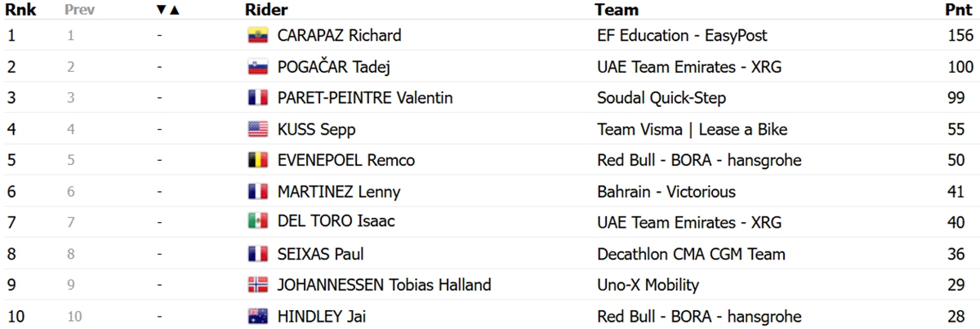Sort by the up/down arrows column header
The image size is (980, 329).
coord(167,10)
